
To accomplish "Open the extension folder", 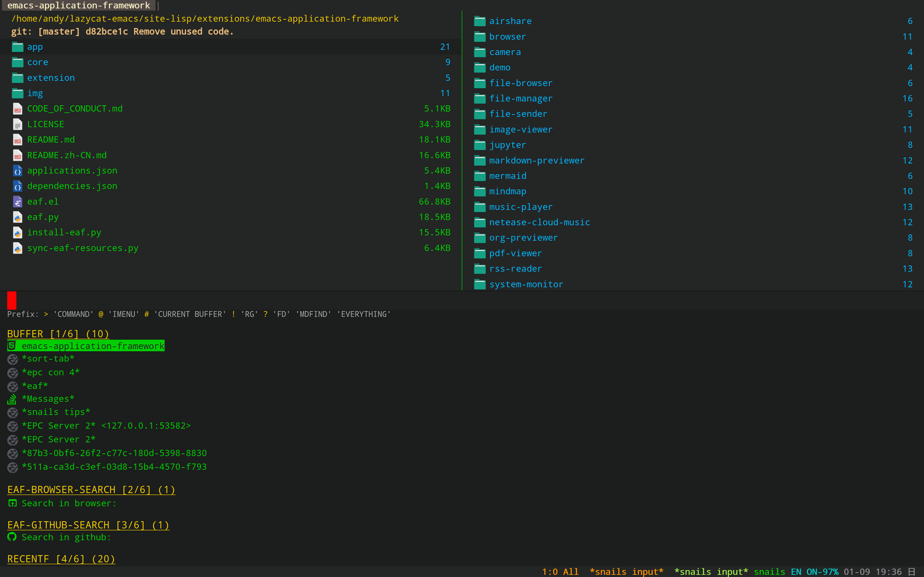I will coord(51,78).
